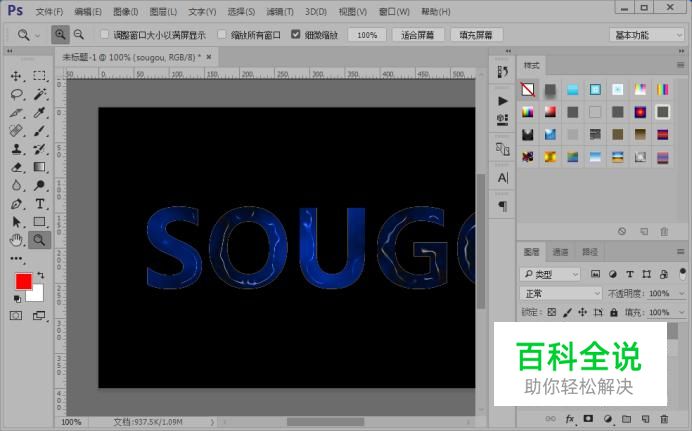
Task: Click the Fill Screen button
Action: coord(476,35)
